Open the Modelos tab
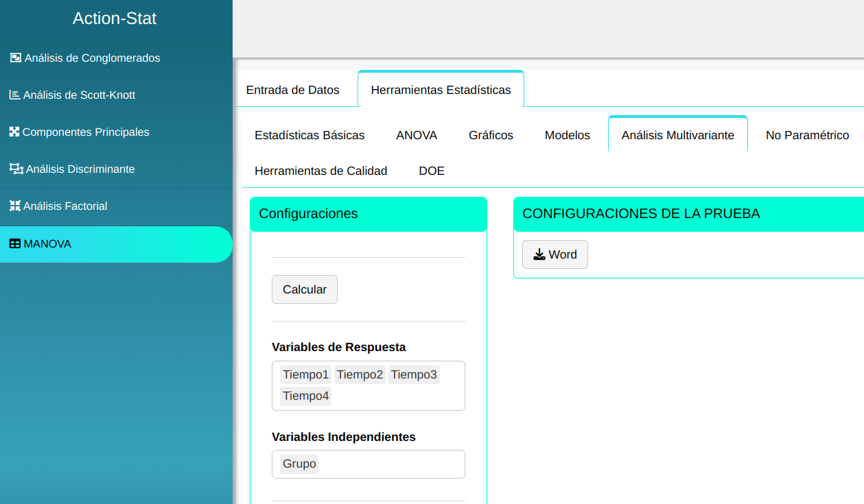864x504 pixels. pyautogui.click(x=567, y=135)
